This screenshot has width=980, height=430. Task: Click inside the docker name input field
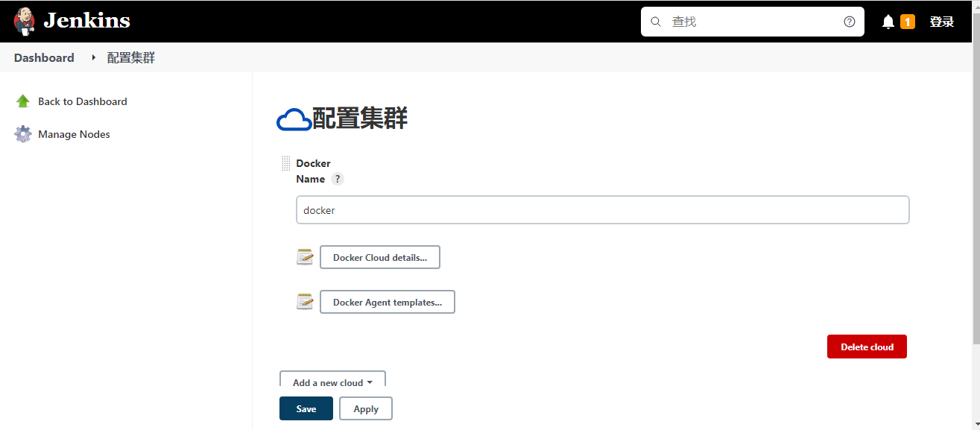click(602, 209)
